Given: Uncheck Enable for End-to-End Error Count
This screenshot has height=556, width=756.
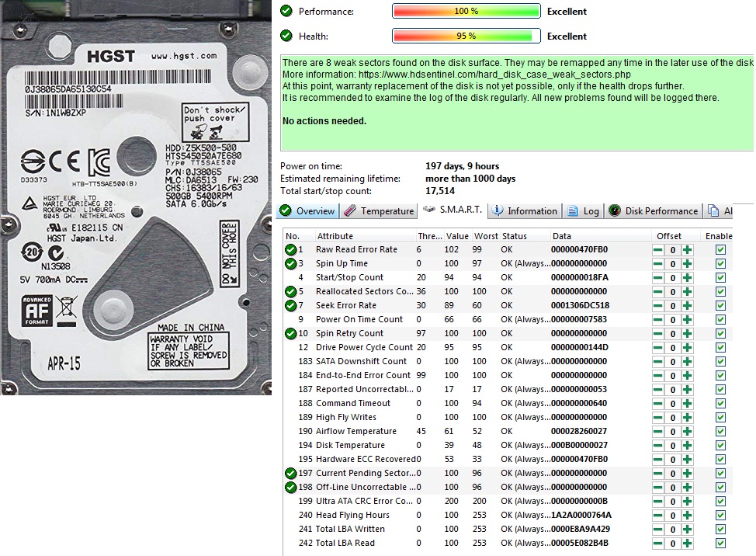Looking at the screenshot, I should point(720,376).
